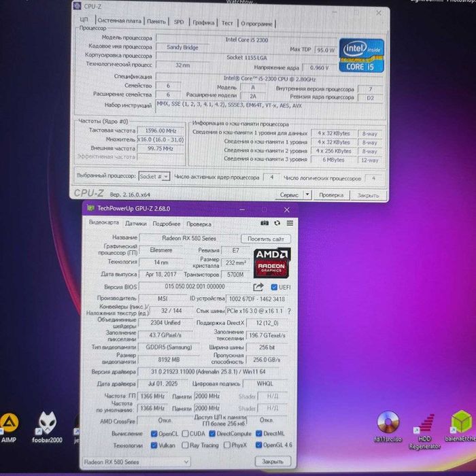Click the GPU-Z title bar icon

click(90, 208)
